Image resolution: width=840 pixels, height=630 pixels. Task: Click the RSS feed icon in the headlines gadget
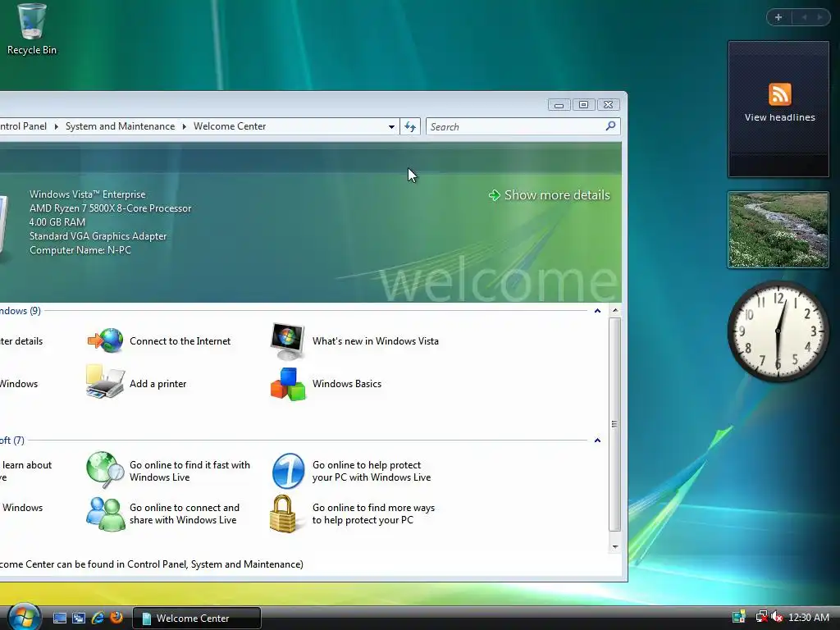coord(779,94)
